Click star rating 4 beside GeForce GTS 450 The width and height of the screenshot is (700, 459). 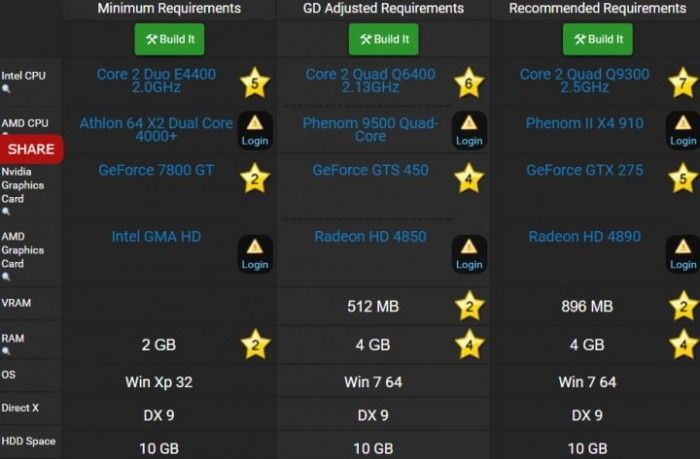(x=469, y=178)
